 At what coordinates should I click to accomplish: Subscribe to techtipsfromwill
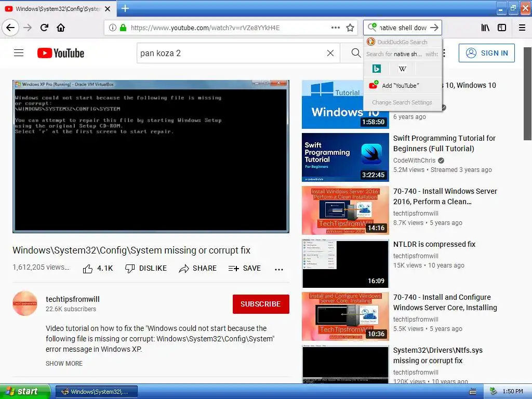(x=261, y=304)
